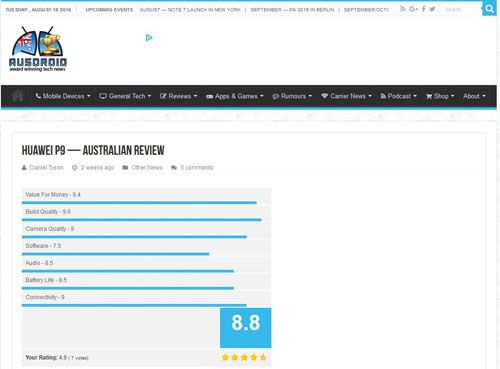Click the 'Audio - 8.5' label

click(39, 263)
